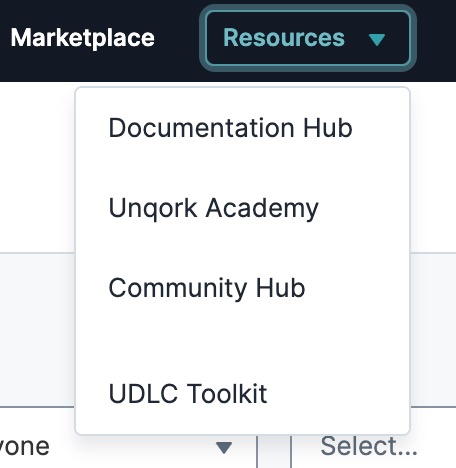
Task: Go to Community Hub
Action: click(207, 288)
